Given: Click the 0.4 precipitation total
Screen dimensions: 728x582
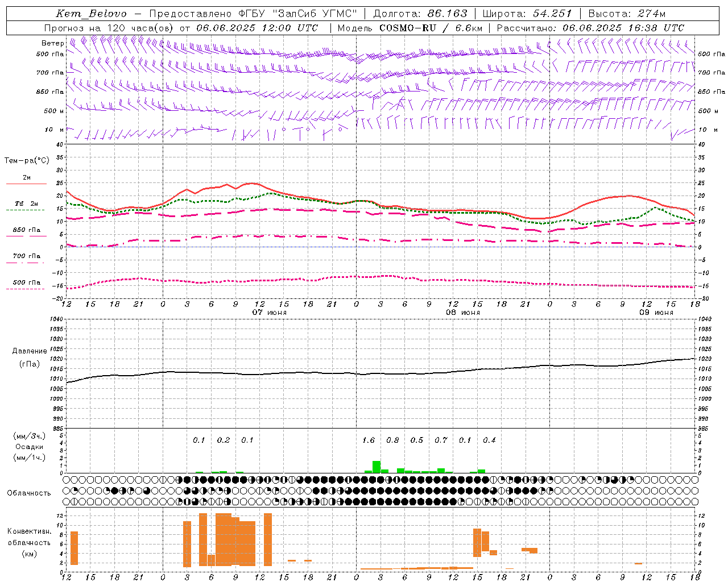Looking at the screenshot, I should click(x=489, y=440).
